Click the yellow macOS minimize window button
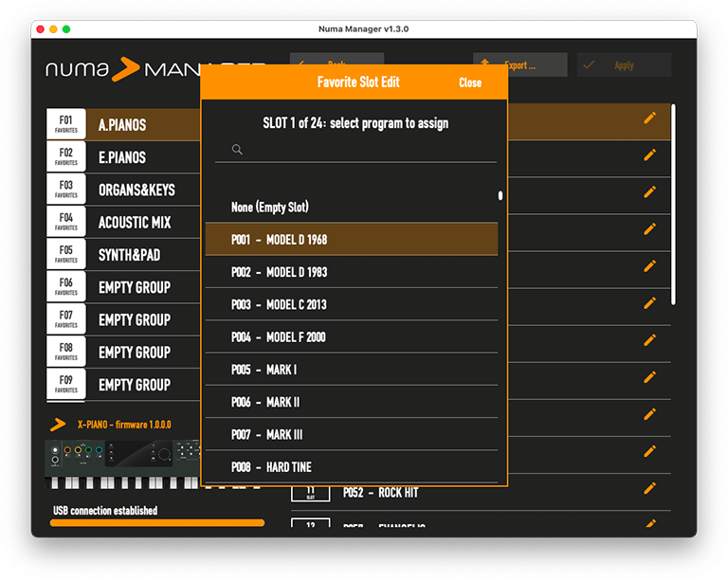This screenshot has width=728, height=581. [53, 29]
